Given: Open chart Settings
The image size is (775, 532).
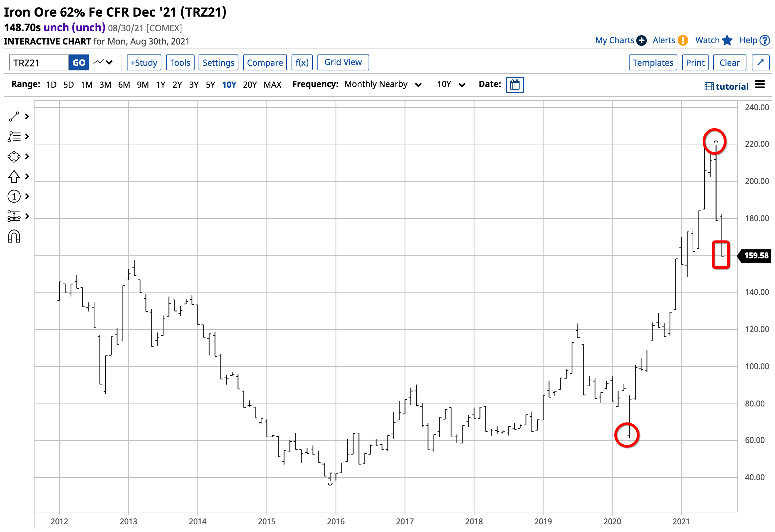Looking at the screenshot, I should (218, 63).
